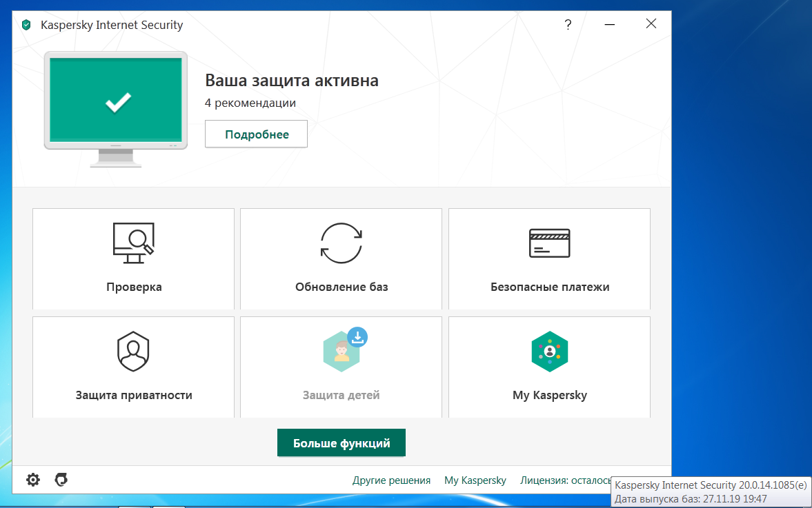The image size is (812, 508).
Task: Click the Больше функций button
Action: 341,443
